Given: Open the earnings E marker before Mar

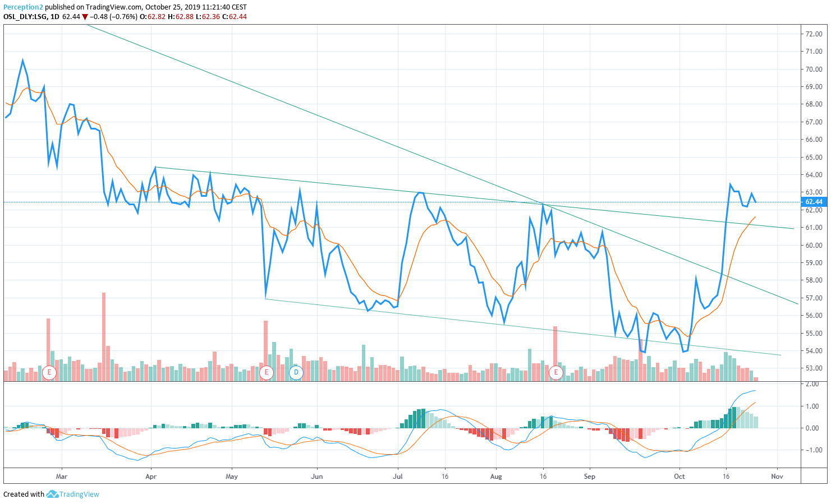Looking at the screenshot, I should [49, 372].
